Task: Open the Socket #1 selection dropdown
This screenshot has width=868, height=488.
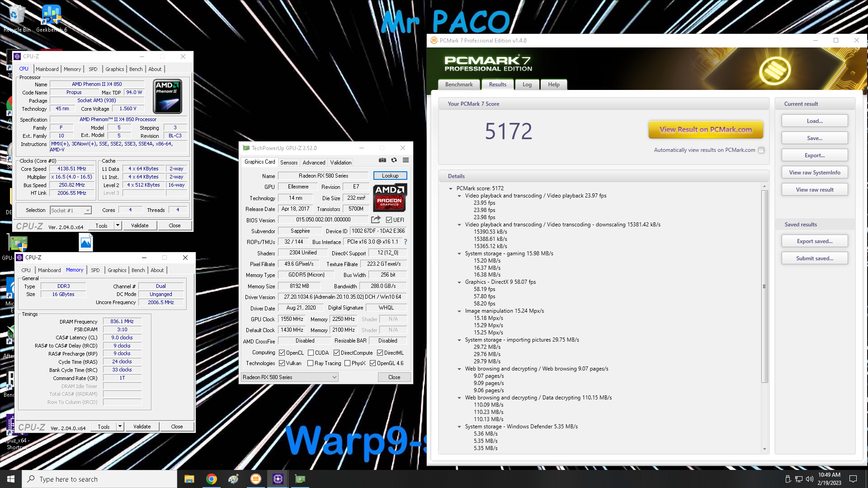Action: (71, 210)
